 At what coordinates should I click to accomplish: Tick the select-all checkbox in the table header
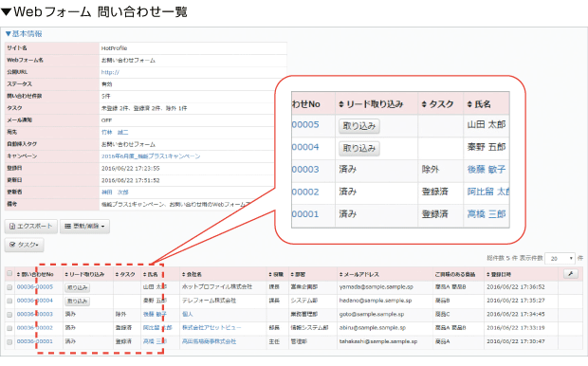coord(9,273)
